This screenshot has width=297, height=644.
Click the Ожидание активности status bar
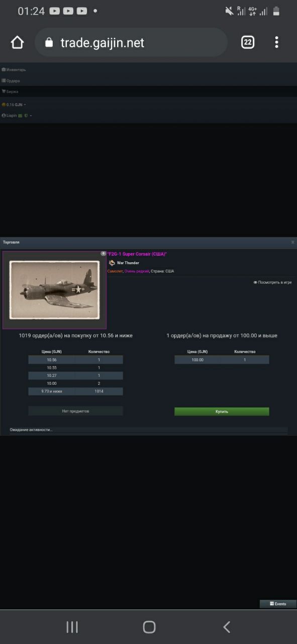click(149, 430)
